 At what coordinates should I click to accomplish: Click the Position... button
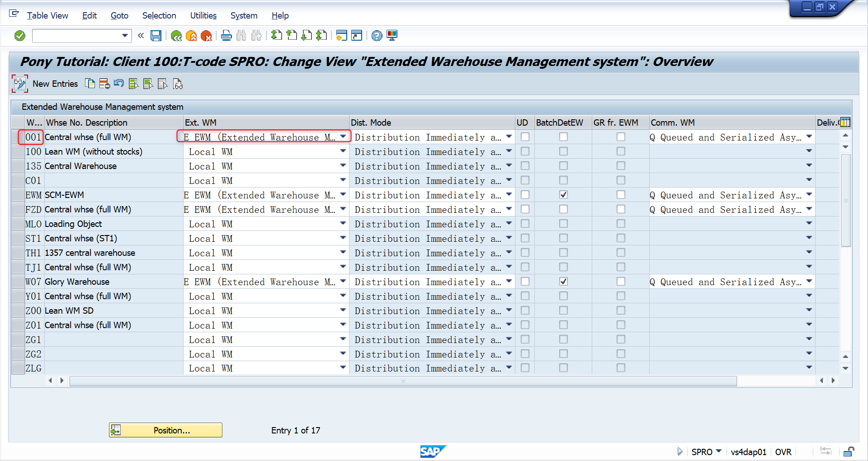tap(165, 430)
